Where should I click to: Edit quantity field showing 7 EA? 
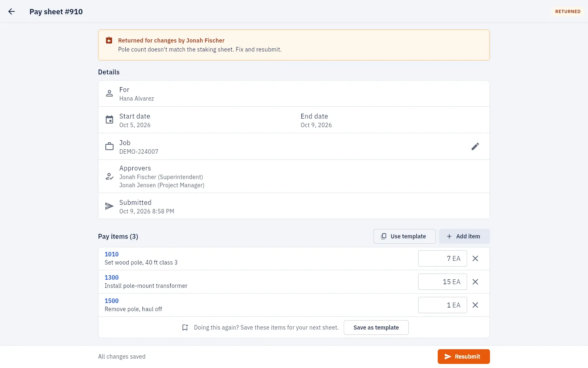coord(442,258)
